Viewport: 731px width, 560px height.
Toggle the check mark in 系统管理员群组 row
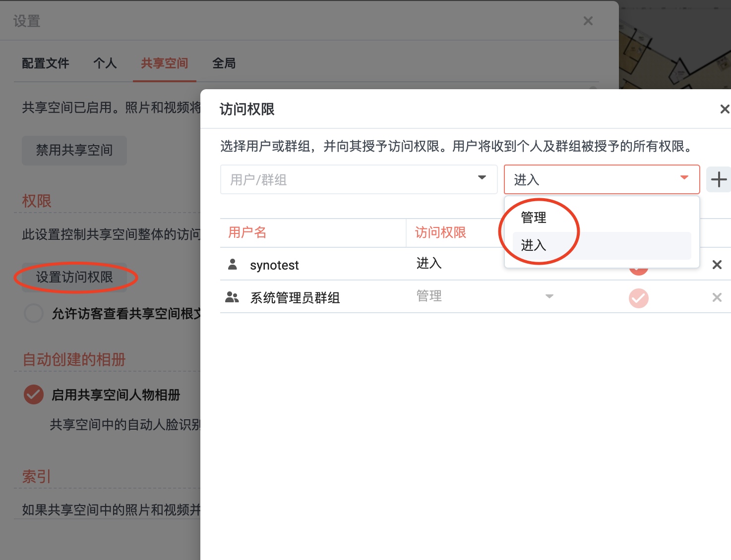(x=638, y=298)
